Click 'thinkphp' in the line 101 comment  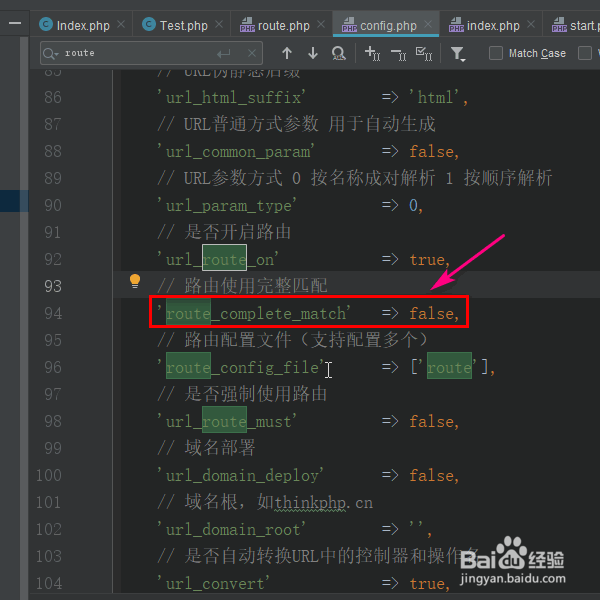tap(310, 502)
